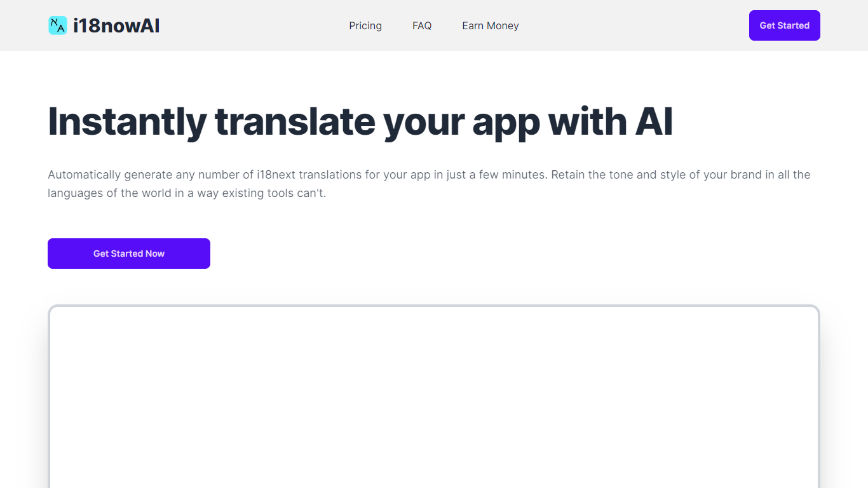Go to the FAQ section
The height and width of the screenshot is (488, 868).
422,25
